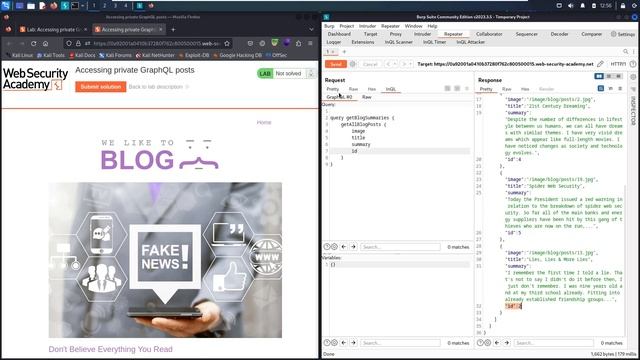Select Request Pretty view tab
Image resolution: width=640 pixels, height=360 pixels.
pos(333,89)
